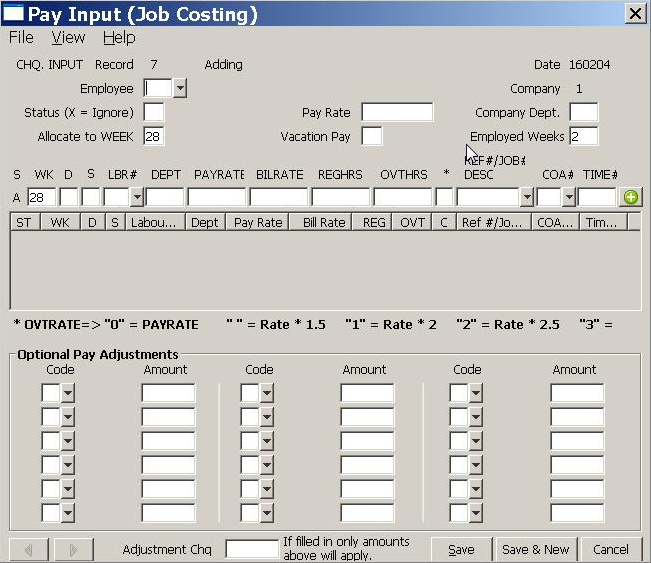Click the WK field in entry row

coord(42,197)
